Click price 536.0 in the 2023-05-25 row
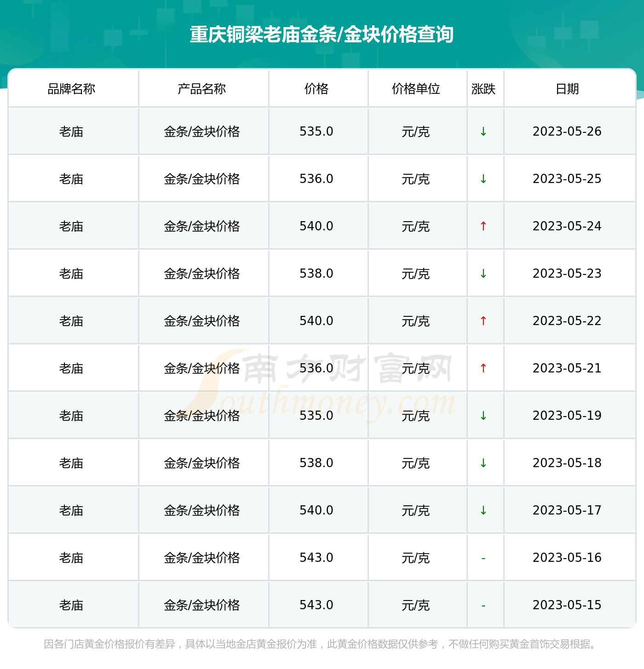 [316, 179]
